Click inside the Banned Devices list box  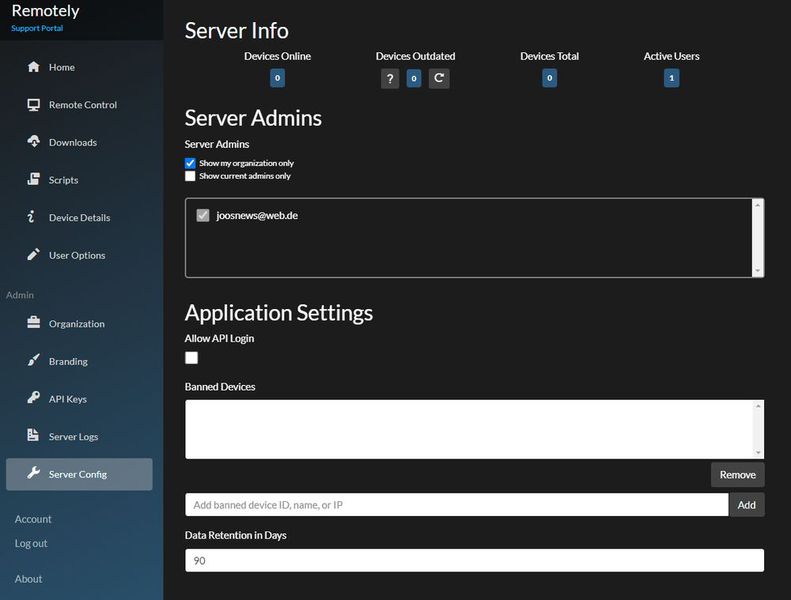point(469,429)
